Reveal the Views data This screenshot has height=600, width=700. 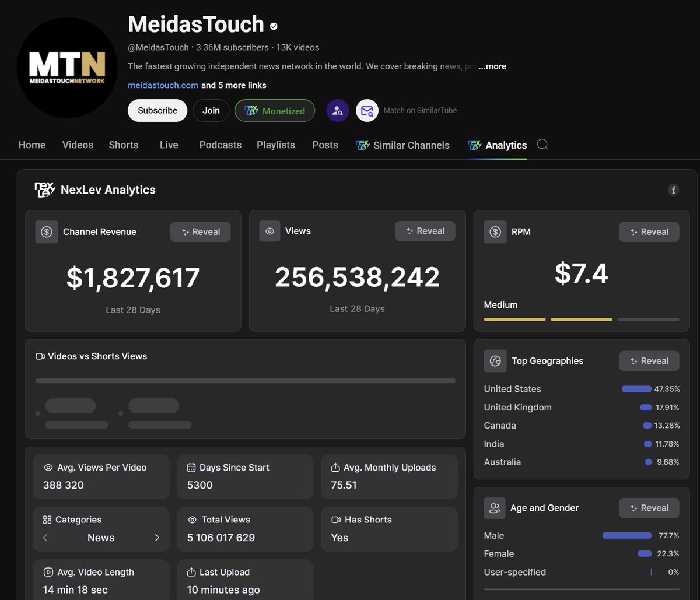click(425, 231)
